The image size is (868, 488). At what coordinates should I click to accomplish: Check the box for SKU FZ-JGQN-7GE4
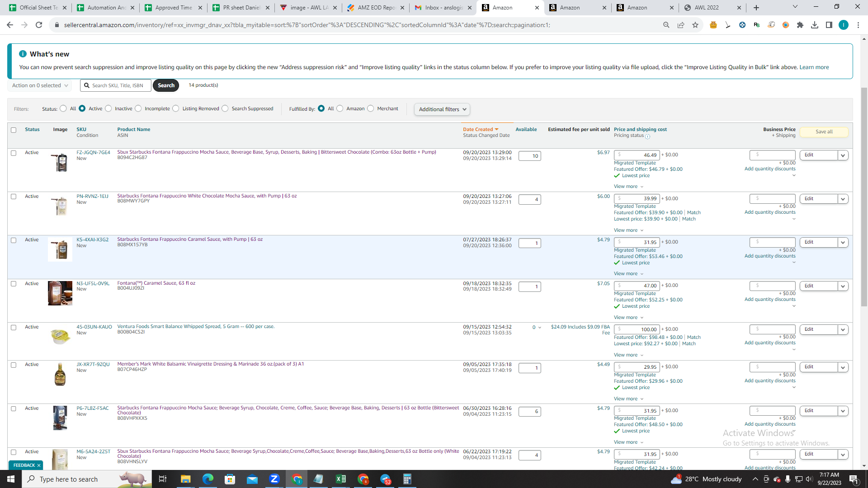click(x=14, y=153)
